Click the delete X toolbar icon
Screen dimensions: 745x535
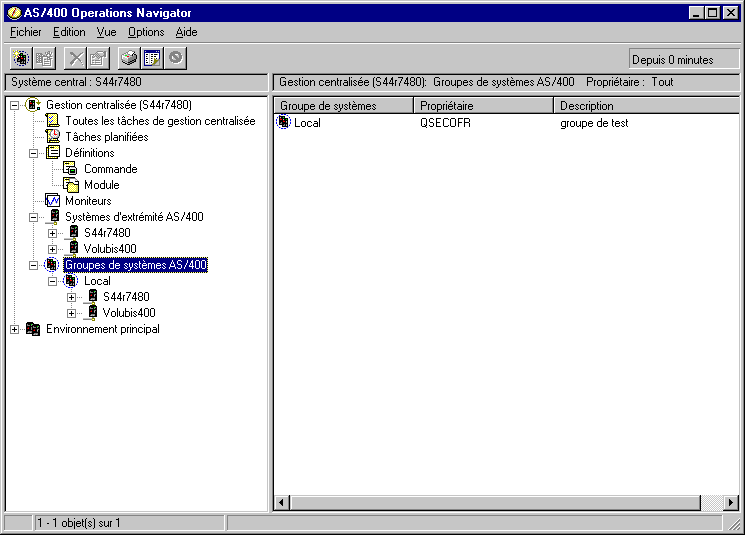tap(75, 58)
